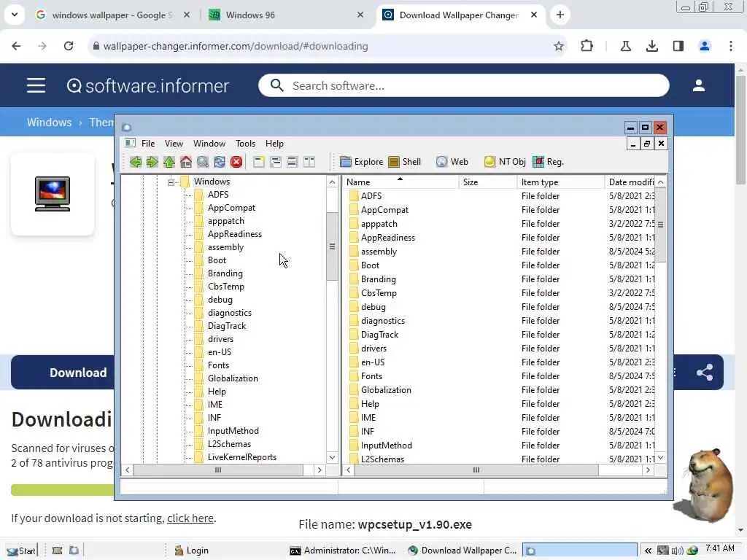Click tree pane scroll up arrow
This screenshot has height=560, width=747.
click(332, 182)
